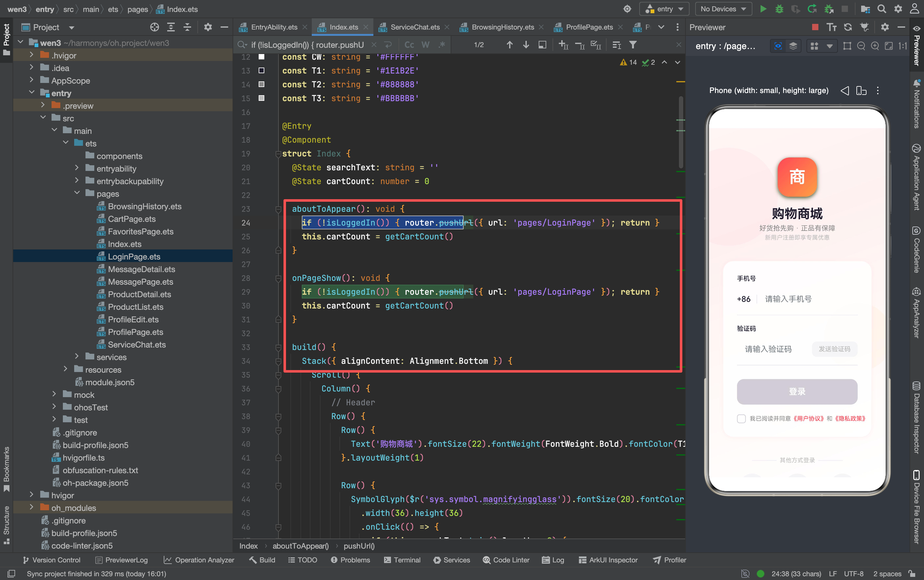Image resolution: width=924 pixels, height=580 pixels.
Task: Open IDE settings gear in top toolbar
Action: [898, 9]
